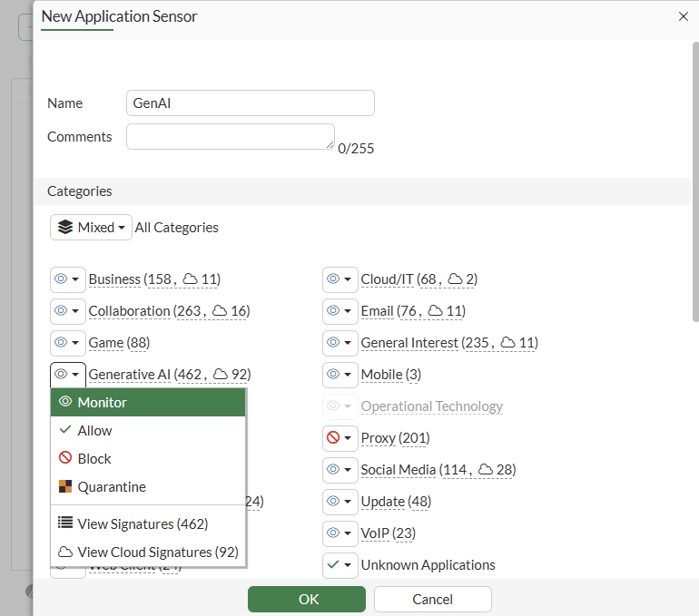Toggle the eye action for Game category
The width and height of the screenshot is (699, 616).
coord(61,343)
